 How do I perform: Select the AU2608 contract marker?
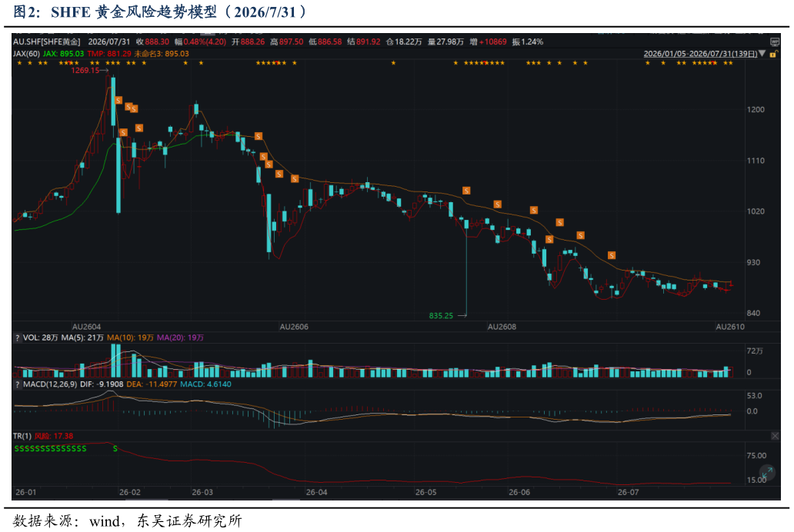click(502, 327)
